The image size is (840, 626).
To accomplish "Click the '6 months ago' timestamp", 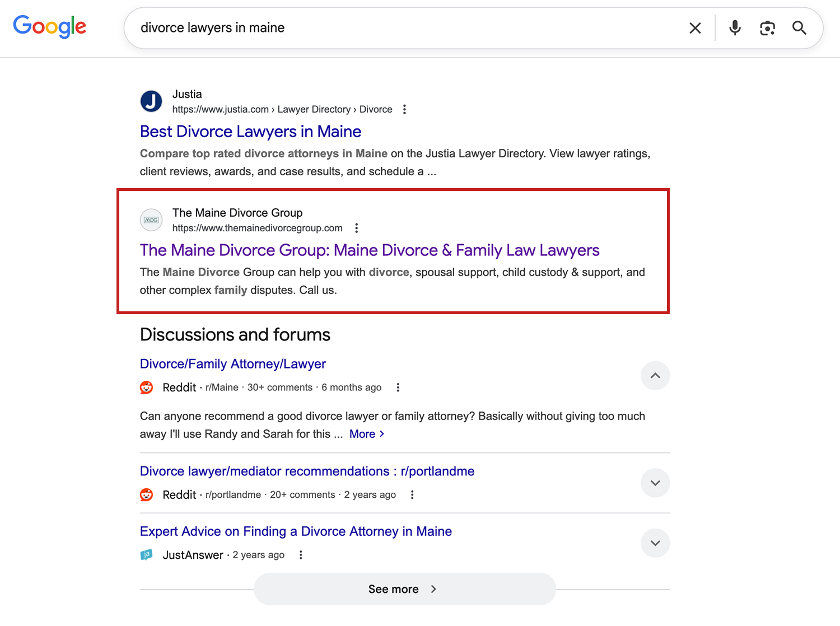I will coord(351,387).
